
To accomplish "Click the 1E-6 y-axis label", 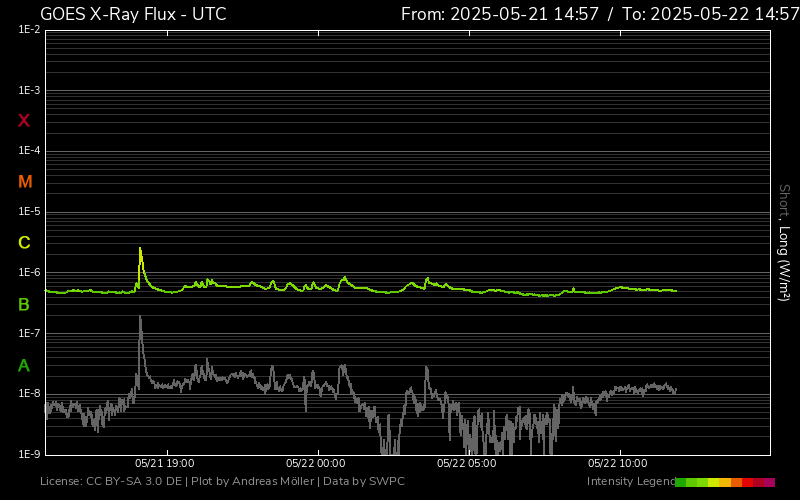I will point(29,273).
